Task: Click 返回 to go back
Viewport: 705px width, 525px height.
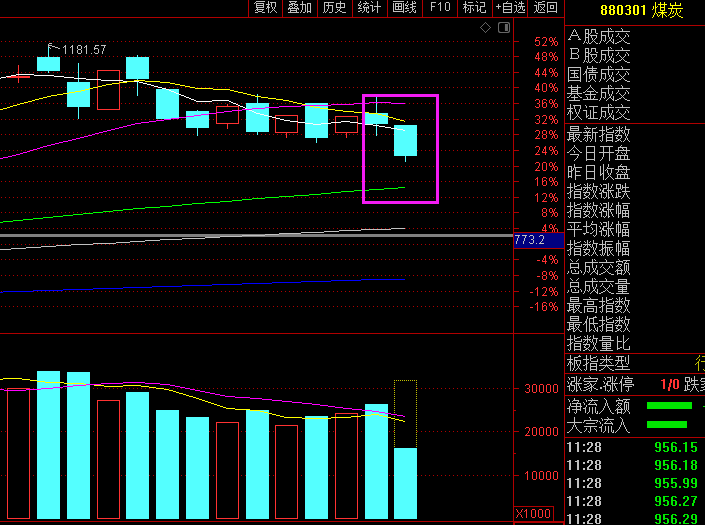Action: tap(545, 8)
